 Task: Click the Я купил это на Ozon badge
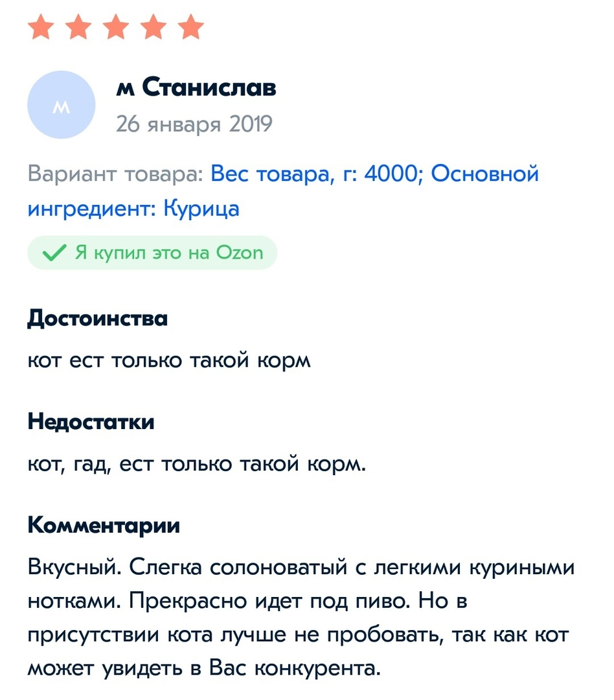[152, 253]
